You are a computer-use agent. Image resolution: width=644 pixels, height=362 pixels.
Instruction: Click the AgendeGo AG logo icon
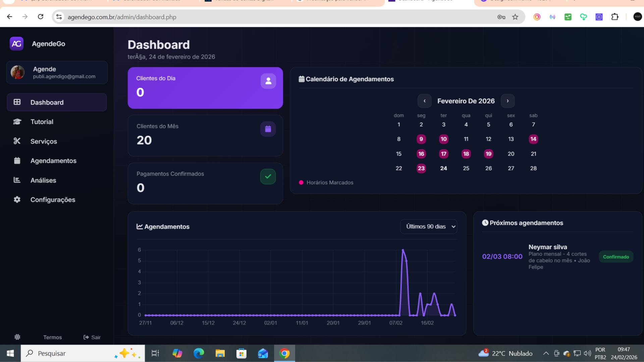pos(16,44)
